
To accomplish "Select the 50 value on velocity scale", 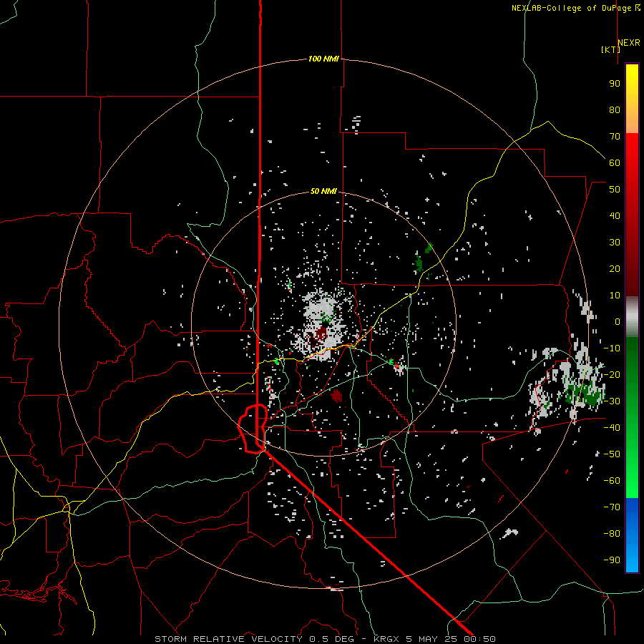I will point(615,190).
